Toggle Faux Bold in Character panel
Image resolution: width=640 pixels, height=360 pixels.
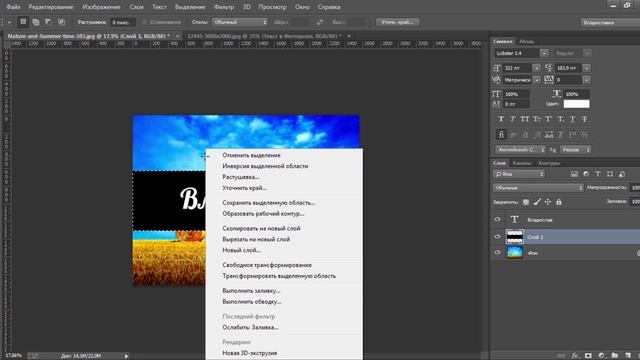pyautogui.click(x=501, y=119)
